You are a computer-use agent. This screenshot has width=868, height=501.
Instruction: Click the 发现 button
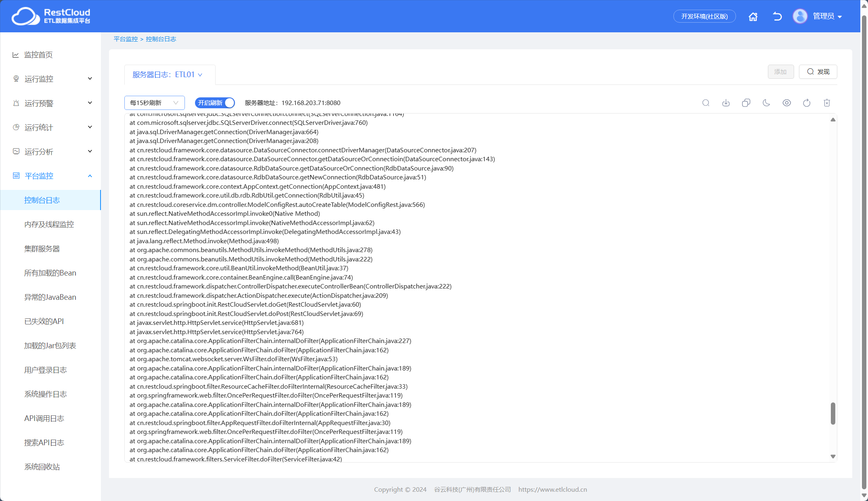[818, 72]
